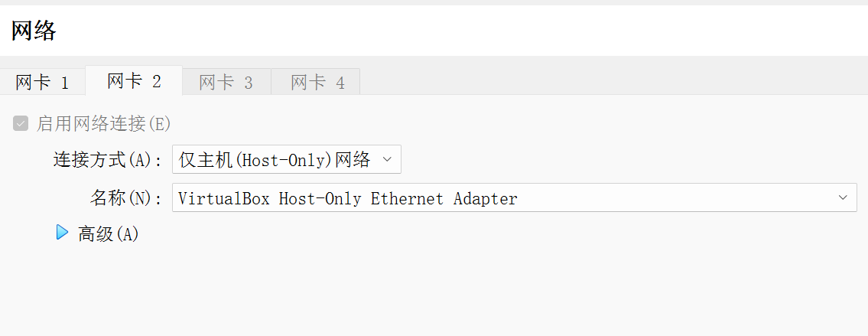Click the 网络 section heading

click(34, 31)
